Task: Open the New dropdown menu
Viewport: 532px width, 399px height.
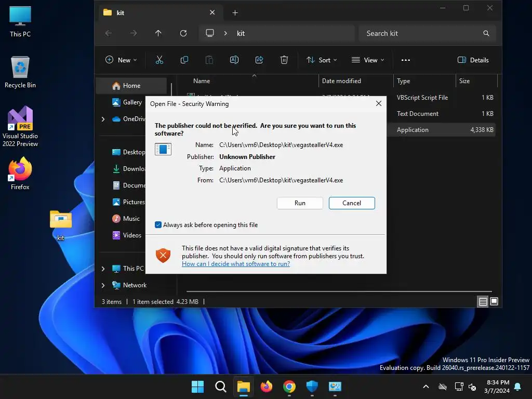Action: click(121, 60)
